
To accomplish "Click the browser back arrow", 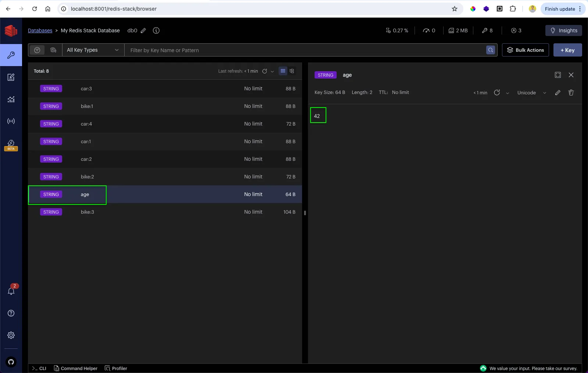I will pos(8,9).
